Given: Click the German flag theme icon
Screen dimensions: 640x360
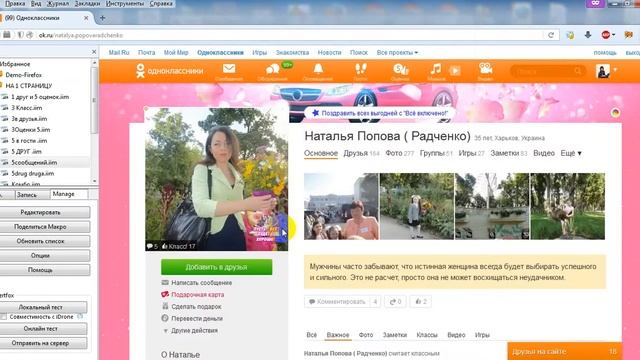Looking at the screenshot, I should coord(615,113).
